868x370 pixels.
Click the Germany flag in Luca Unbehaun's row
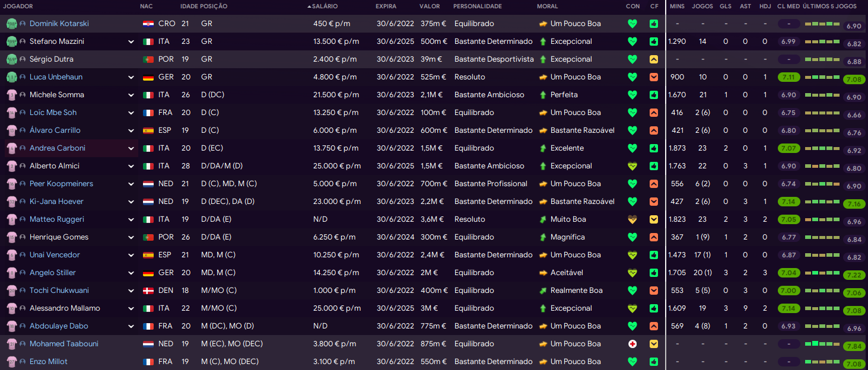pyautogui.click(x=148, y=77)
